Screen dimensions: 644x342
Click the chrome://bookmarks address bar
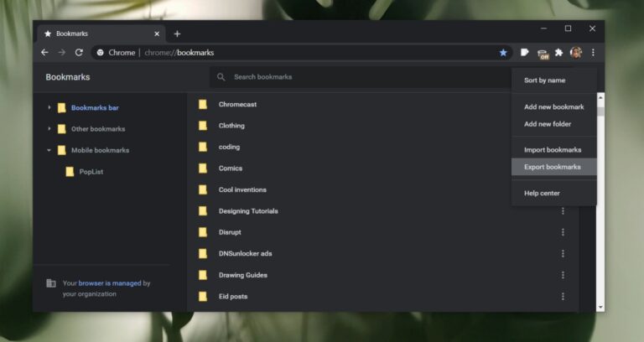300,53
